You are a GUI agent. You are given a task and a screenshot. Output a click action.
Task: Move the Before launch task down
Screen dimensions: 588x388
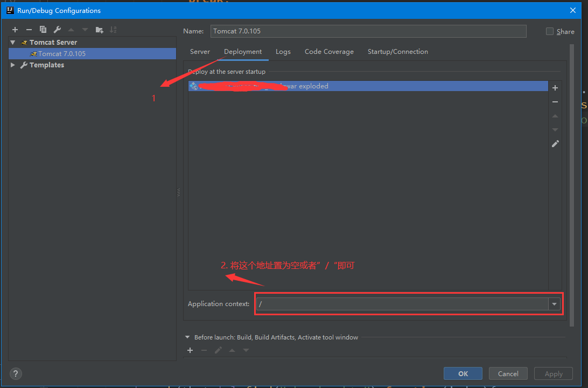(x=246, y=350)
